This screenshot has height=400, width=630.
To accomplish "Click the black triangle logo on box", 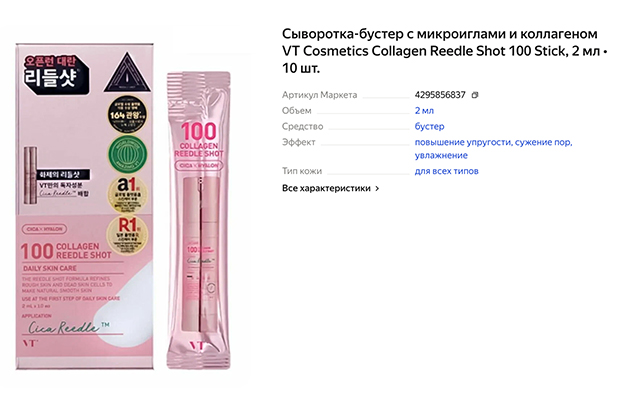I will [127, 72].
